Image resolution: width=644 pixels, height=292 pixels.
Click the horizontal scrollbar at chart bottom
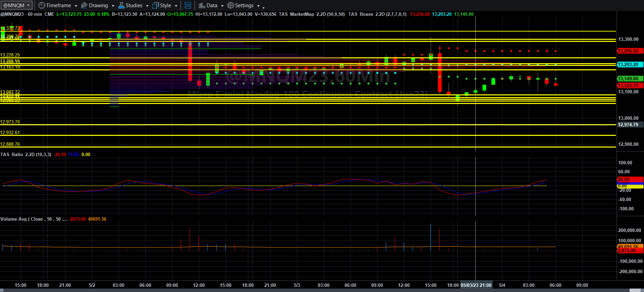pyautogui.click(x=322, y=290)
